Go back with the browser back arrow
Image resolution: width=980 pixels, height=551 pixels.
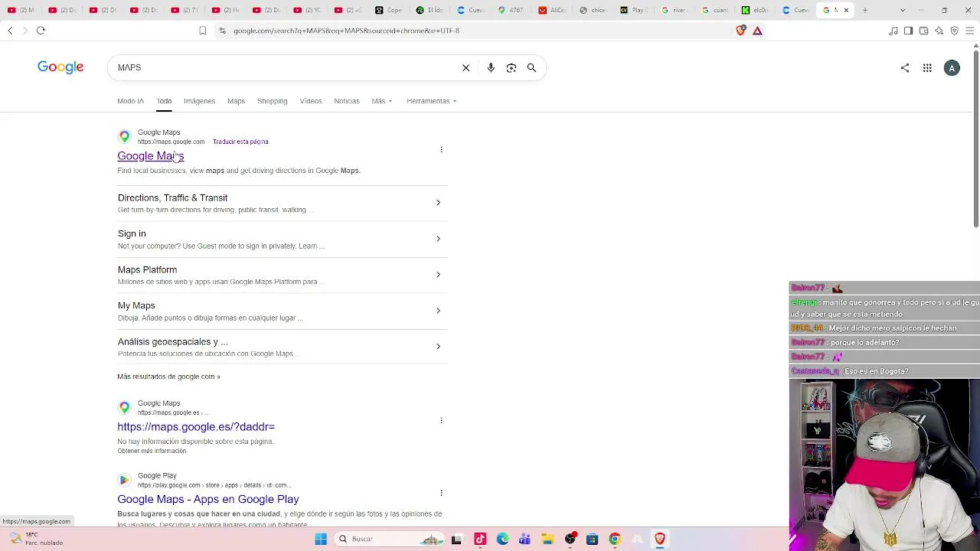click(x=10, y=31)
